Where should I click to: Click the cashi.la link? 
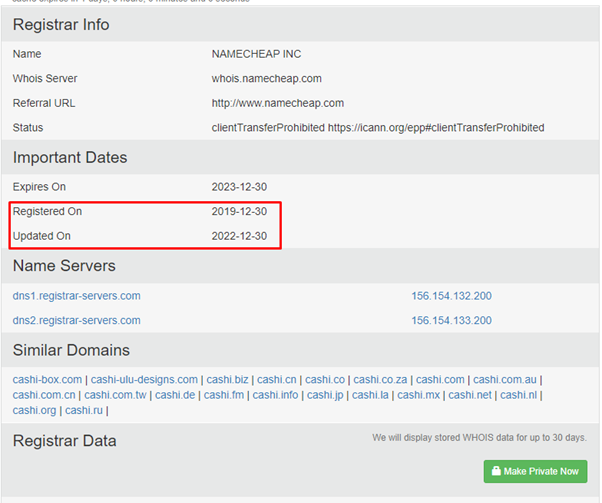pyautogui.click(x=370, y=395)
